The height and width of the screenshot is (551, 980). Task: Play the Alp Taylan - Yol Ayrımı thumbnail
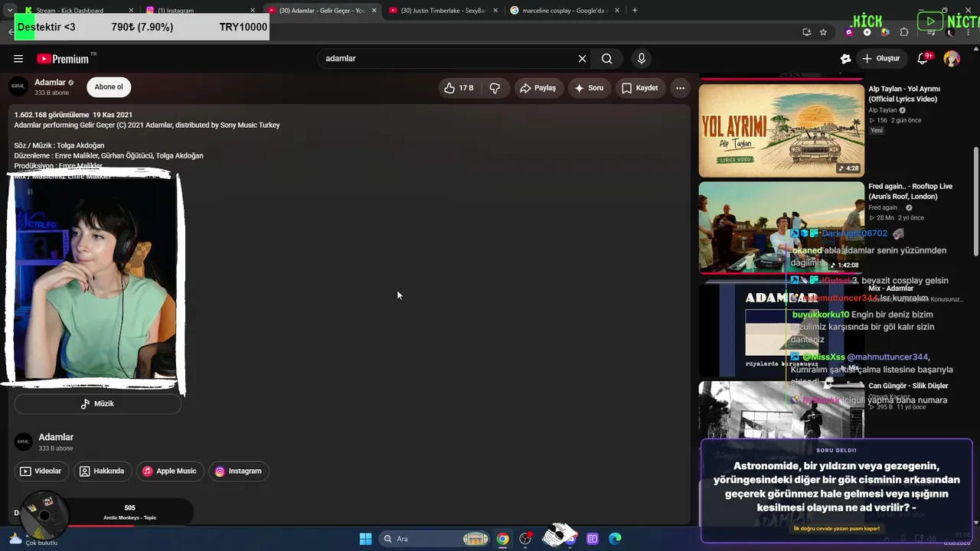pos(781,130)
